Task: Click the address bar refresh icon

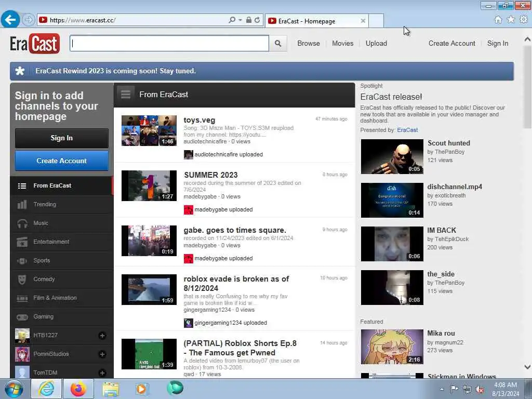Action: pyautogui.click(x=258, y=20)
